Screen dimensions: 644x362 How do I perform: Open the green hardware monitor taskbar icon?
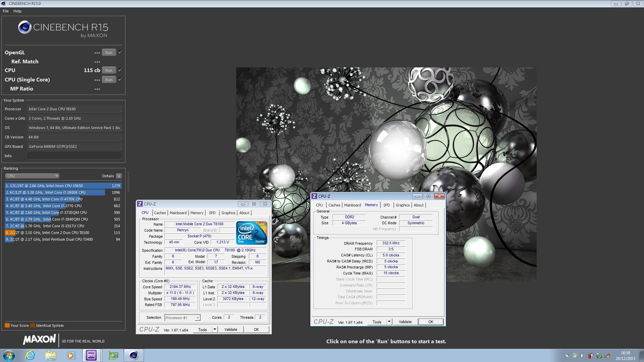tap(113, 355)
